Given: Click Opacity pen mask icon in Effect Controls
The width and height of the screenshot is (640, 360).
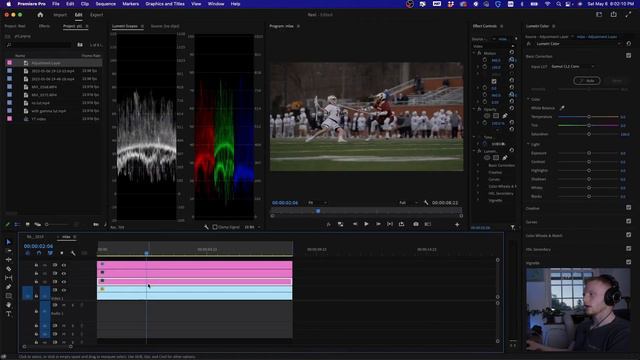Looking at the screenshot, I should coord(505,116).
